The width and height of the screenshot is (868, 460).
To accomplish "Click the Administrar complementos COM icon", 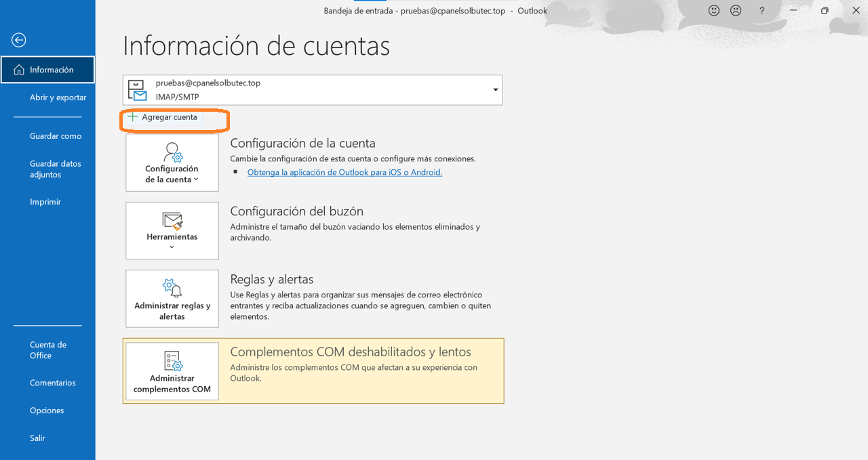I will [172, 360].
